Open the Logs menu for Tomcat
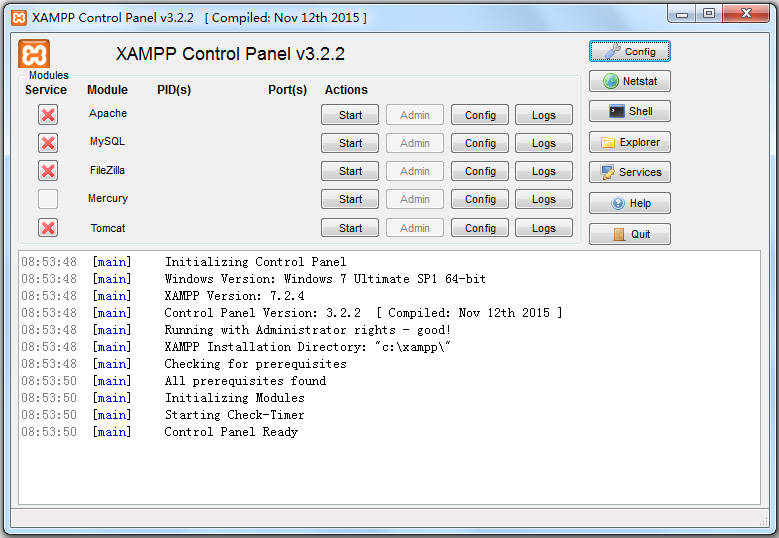The image size is (779, 538). (543, 228)
